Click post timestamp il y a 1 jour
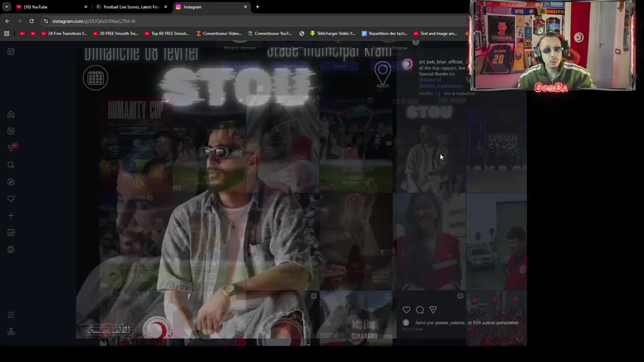Viewport: 644px width, 362px height. tap(413, 329)
